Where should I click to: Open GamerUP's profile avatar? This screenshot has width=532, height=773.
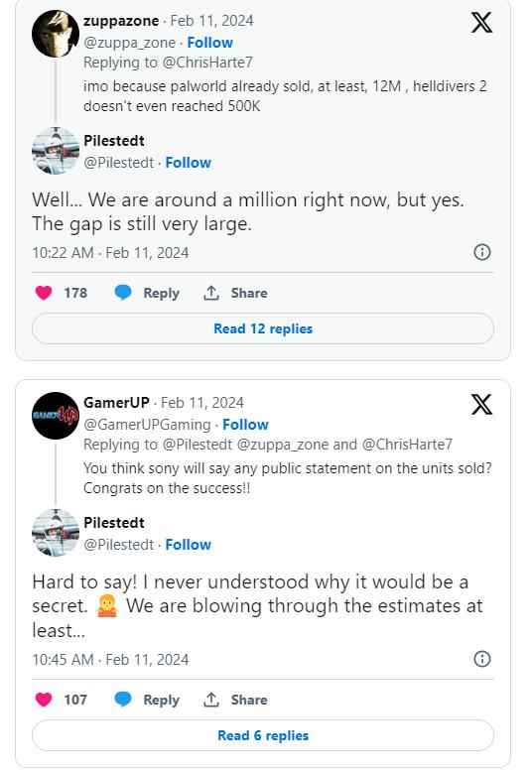pos(56,416)
